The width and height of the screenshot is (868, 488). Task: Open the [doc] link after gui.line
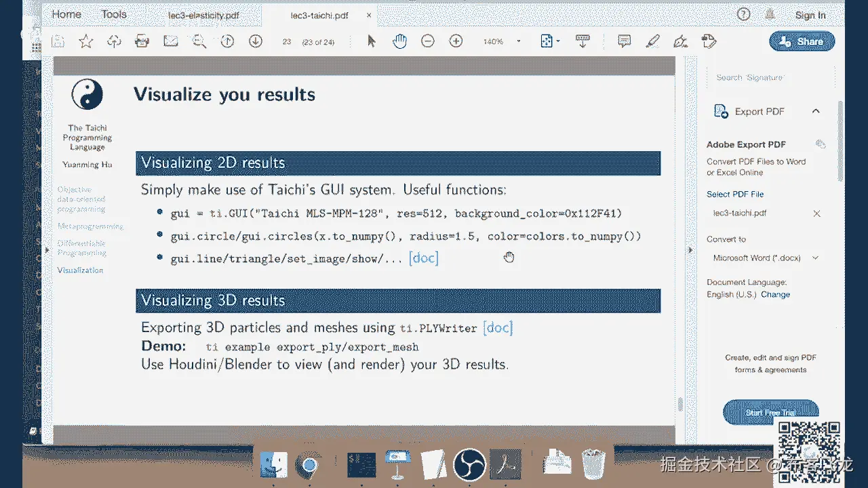coord(424,258)
